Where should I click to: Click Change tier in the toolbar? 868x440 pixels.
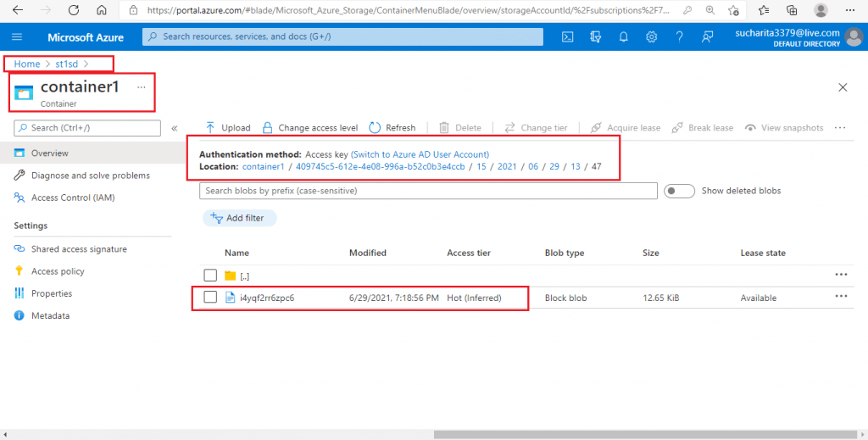coord(536,128)
